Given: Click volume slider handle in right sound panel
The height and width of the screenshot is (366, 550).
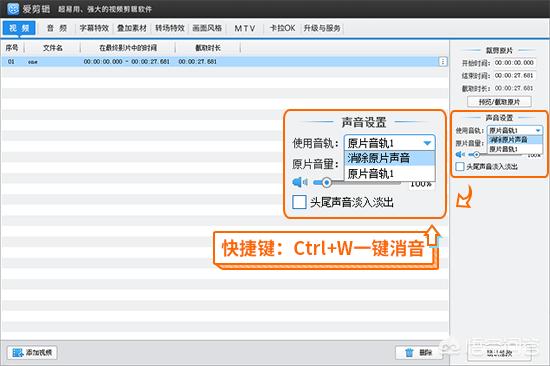Looking at the screenshot, I should point(476,154).
